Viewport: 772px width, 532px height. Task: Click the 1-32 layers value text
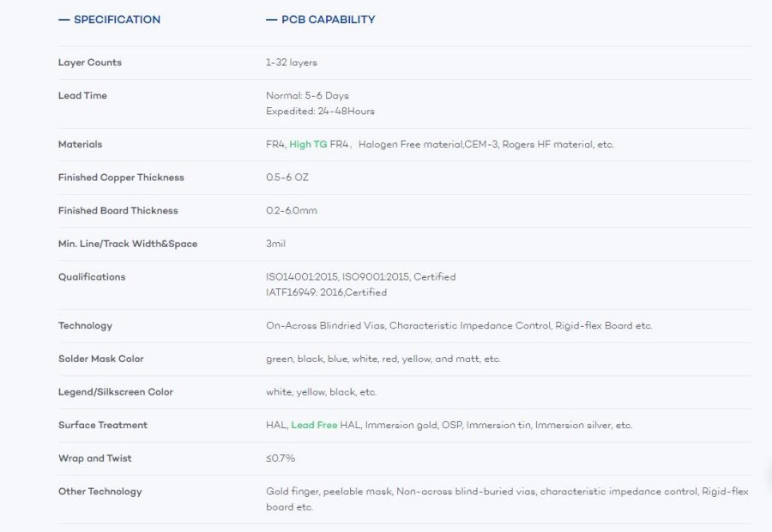[292, 63]
